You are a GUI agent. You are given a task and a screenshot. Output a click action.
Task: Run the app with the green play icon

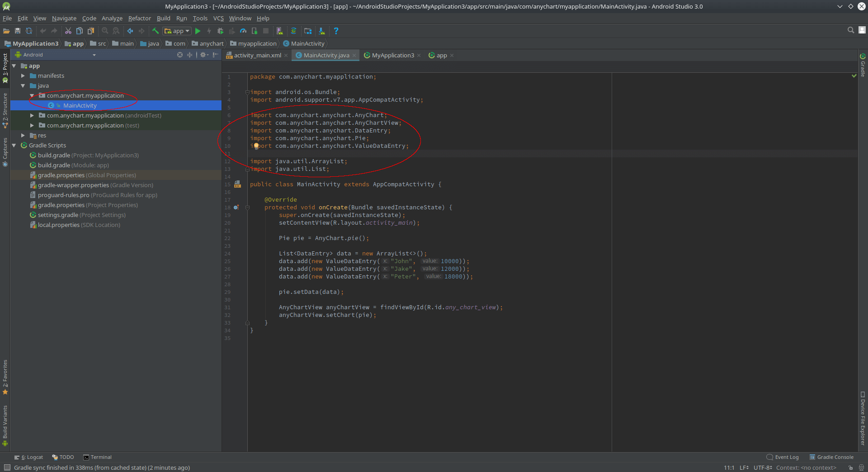[198, 31]
